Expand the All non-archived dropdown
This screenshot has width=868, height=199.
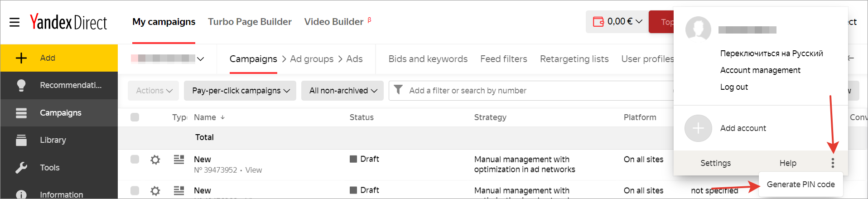[342, 91]
